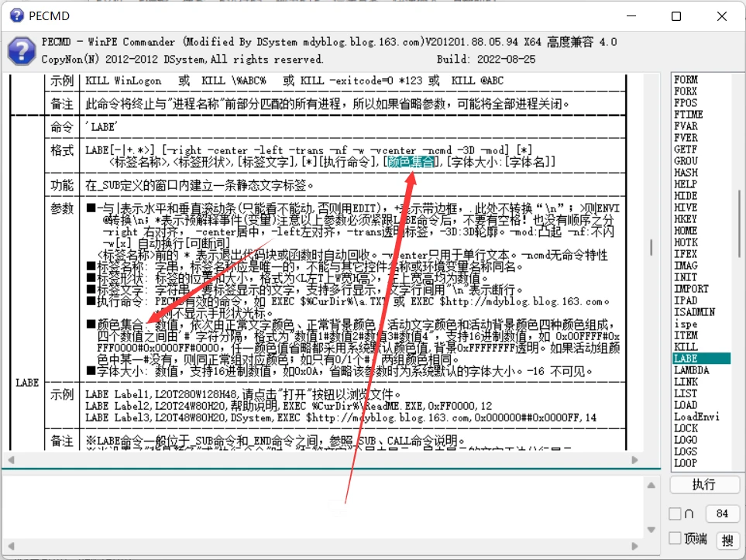Select HELP in the command list
Viewport: 746px width, 560px height.
pos(685,184)
